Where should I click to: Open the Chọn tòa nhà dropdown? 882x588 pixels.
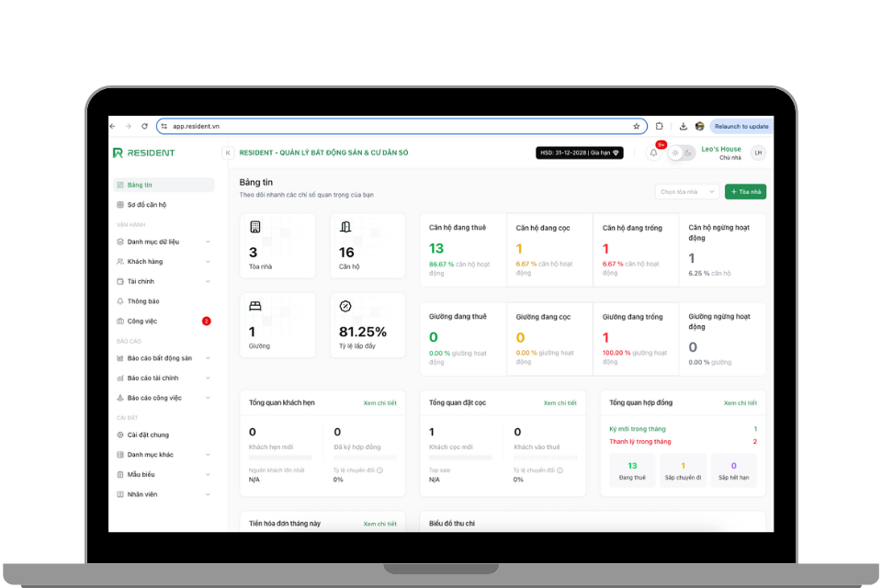687,191
